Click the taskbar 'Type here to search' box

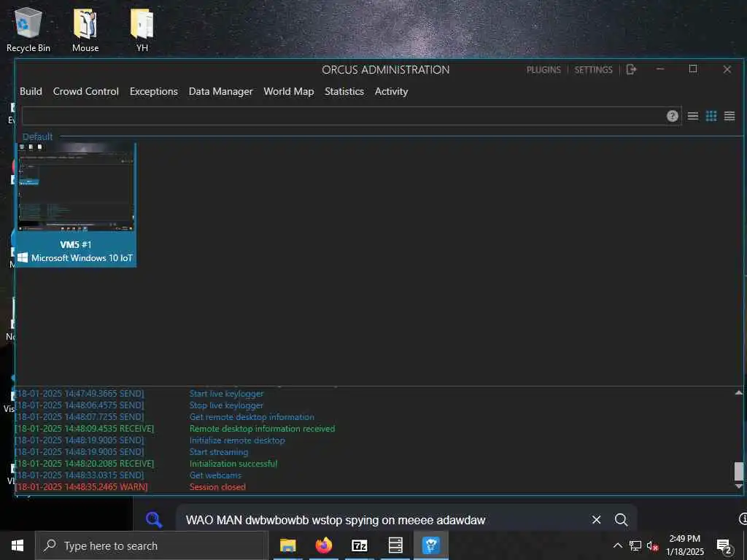152,545
